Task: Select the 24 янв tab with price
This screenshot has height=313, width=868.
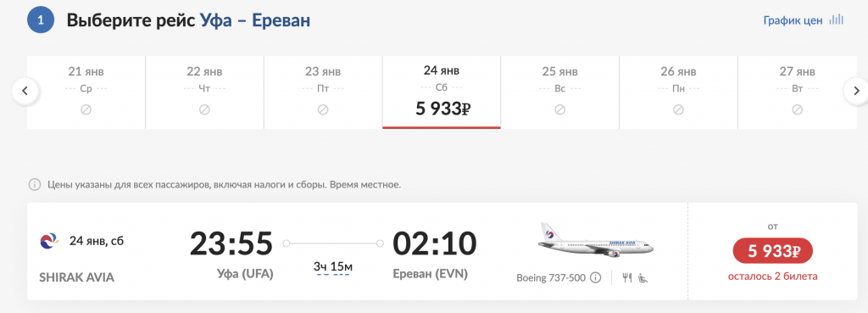Action: [441, 92]
